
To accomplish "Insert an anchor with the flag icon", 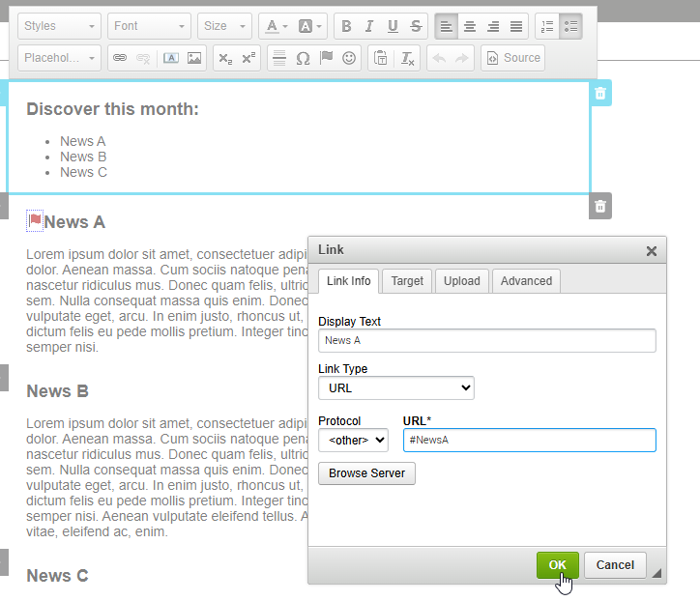I will pos(326,58).
